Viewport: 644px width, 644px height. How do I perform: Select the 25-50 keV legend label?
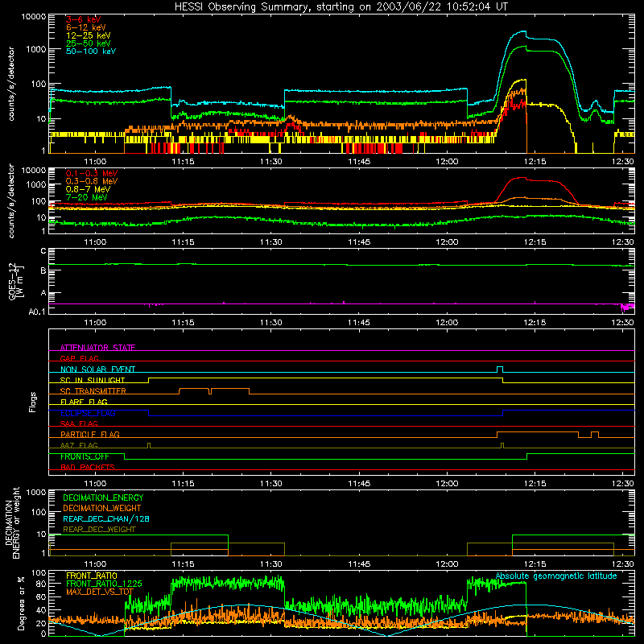pyautogui.click(x=89, y=43)
